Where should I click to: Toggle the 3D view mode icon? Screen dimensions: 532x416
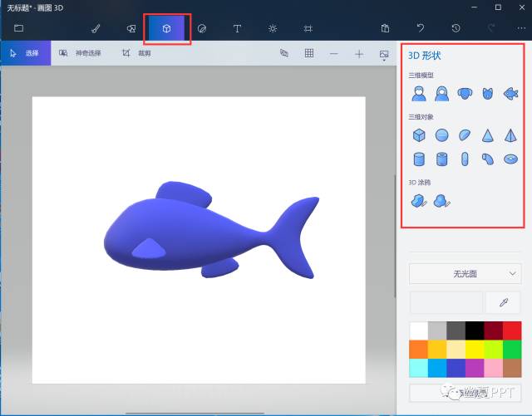(283, 53)
